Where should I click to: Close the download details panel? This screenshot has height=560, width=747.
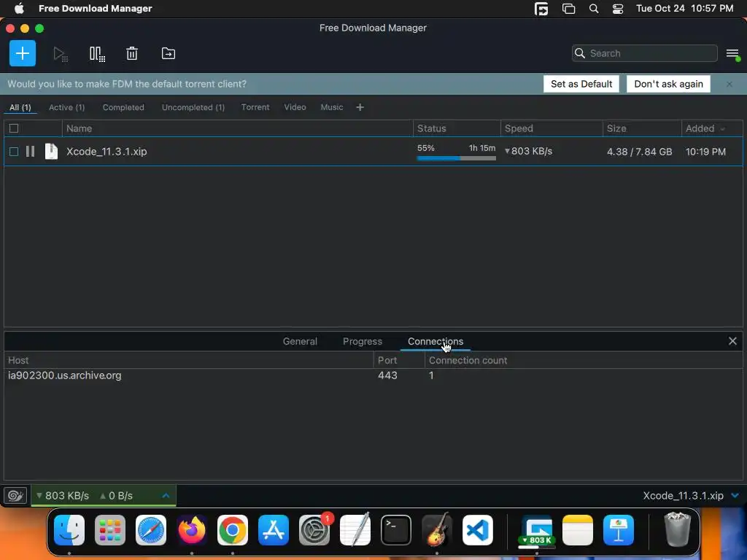732,341
